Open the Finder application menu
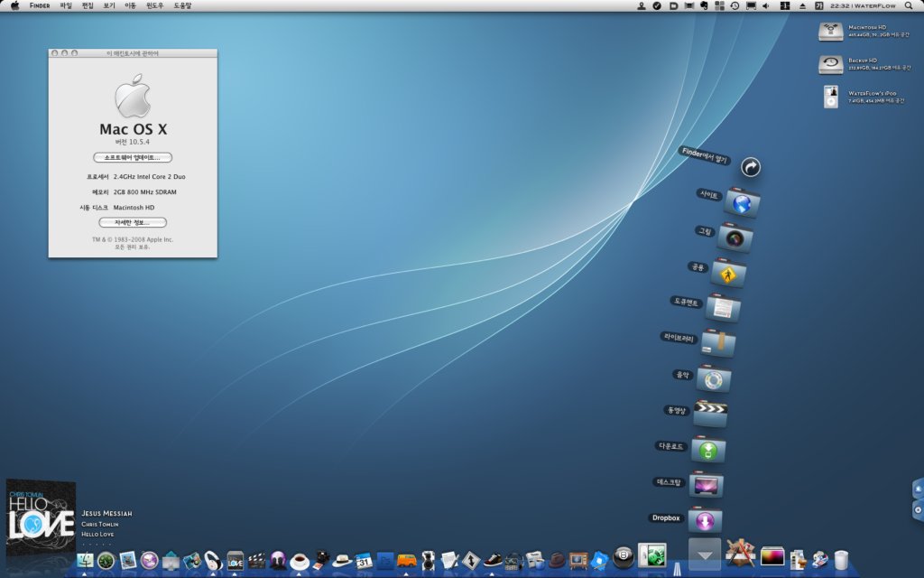Viewport: 924px width, 578px height. pyautogui.click(x=40, y=6)
